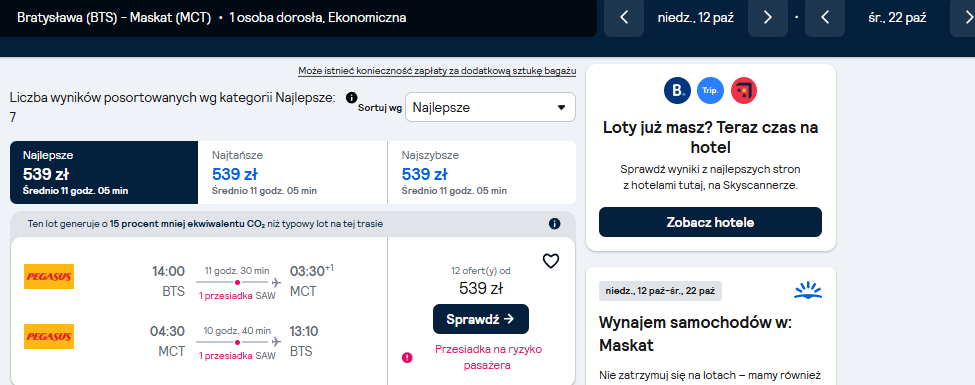975x385 pixels.
Task: Save flight with the heart icon
Action: click(551, 261)
